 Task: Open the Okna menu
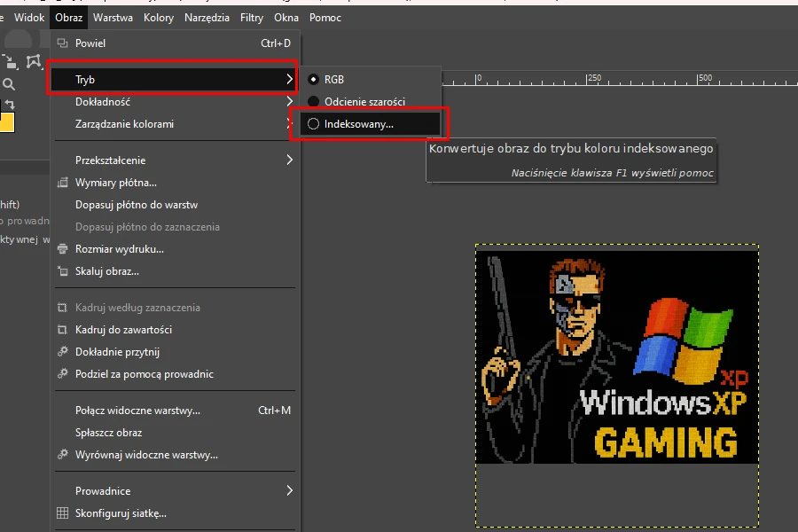pyautogui.click(x=286, y=18)
